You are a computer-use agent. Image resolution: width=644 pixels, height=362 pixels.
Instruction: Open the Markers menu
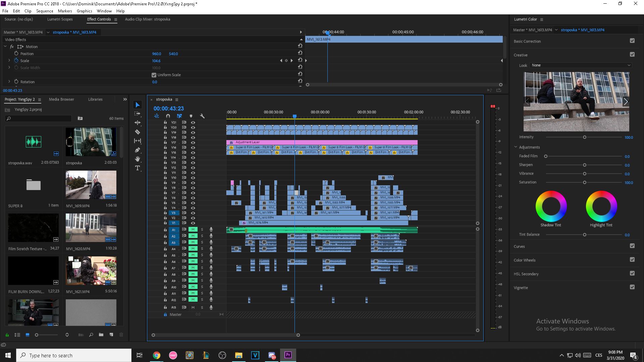[x=65, y=11]
